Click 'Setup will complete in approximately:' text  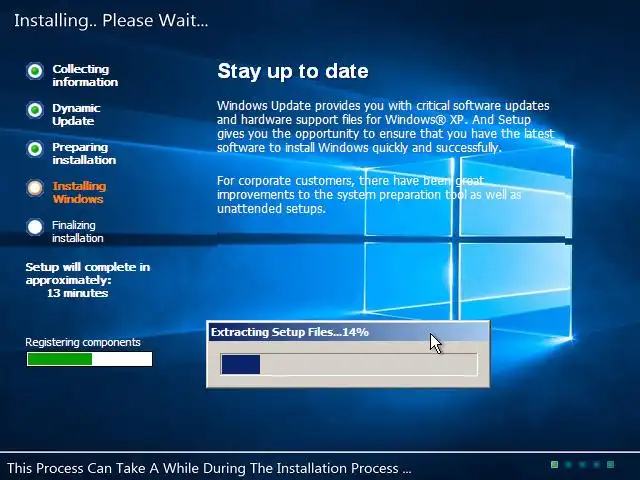88,273
